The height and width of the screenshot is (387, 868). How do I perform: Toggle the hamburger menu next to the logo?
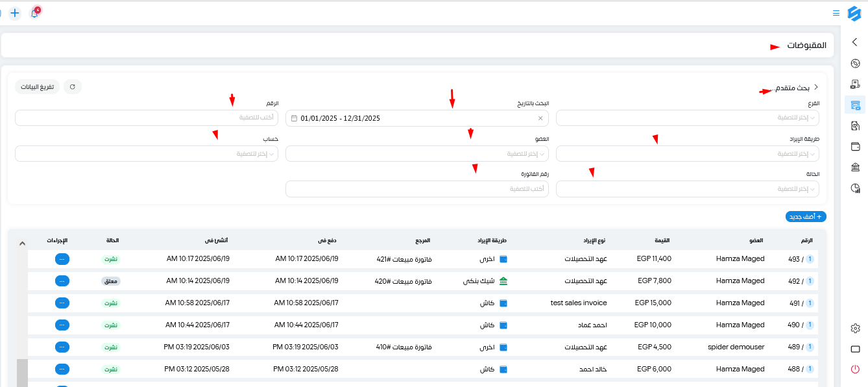tap(836, 13)
